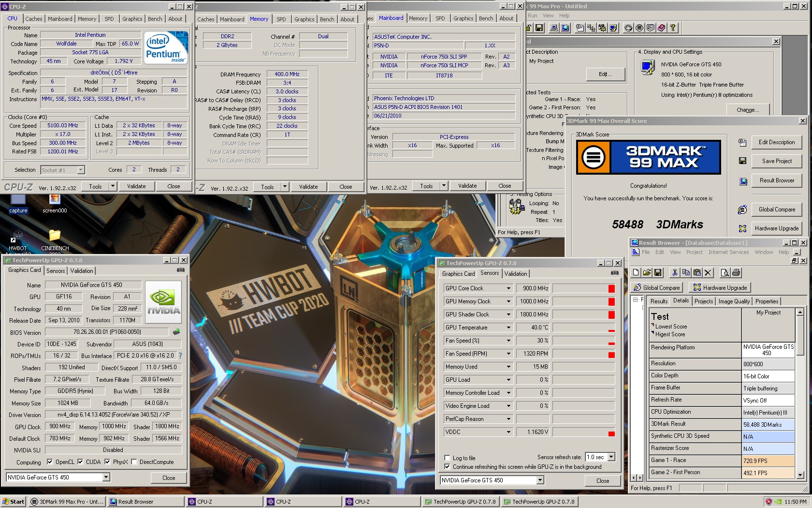Click the BIOS save chip icon in GPU-Z

point(176,332)
